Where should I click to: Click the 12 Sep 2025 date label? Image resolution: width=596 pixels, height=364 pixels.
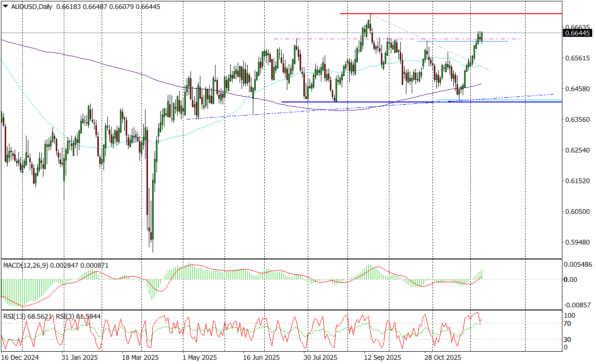point(383,357)
